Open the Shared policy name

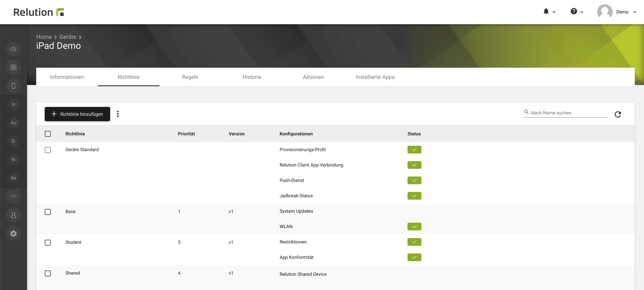click(x=72, y=273)
